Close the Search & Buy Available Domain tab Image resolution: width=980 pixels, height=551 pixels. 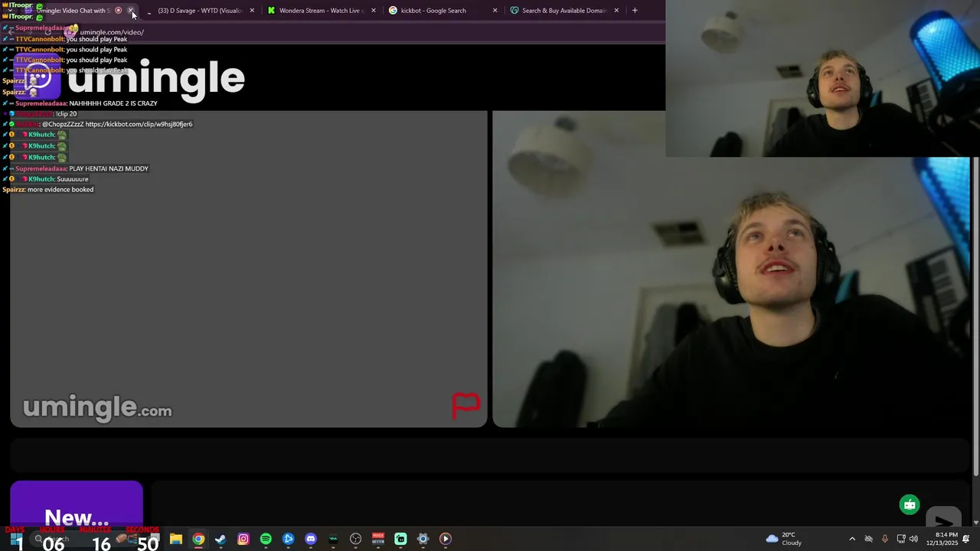click(x=616, y=11)
